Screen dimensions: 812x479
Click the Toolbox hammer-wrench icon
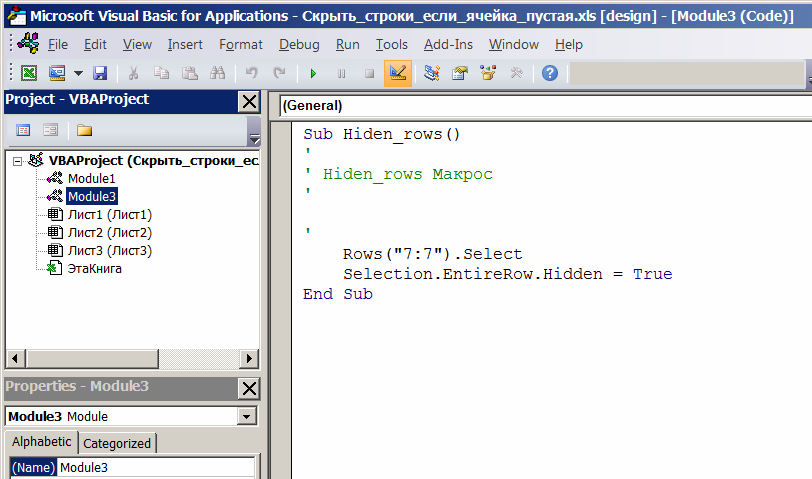[516, 73]
